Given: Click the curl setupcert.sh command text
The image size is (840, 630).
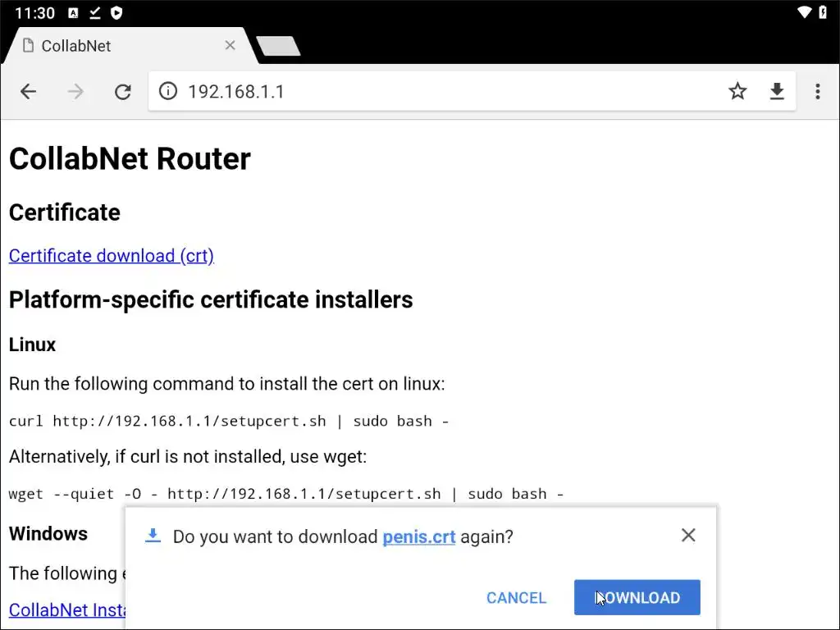Looking at the screenshot, I should pos(229,421).
